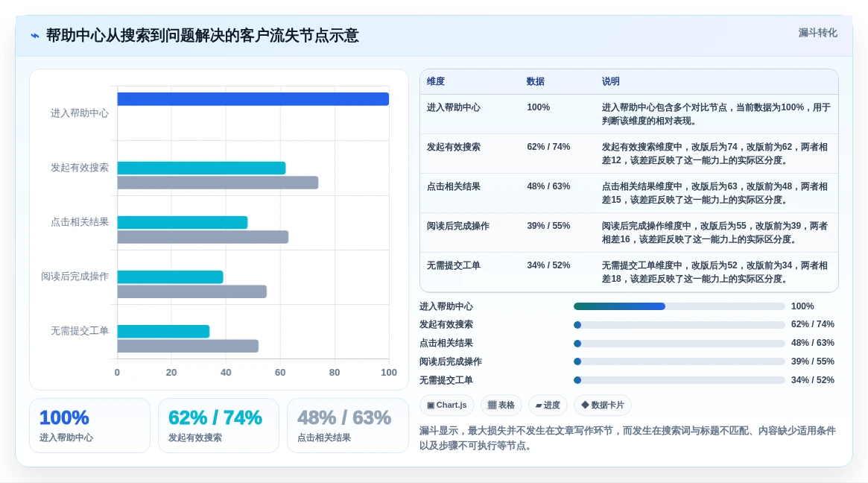
Task: Click the 无需提交工单 label in the progress list
Action: [446, 381]
